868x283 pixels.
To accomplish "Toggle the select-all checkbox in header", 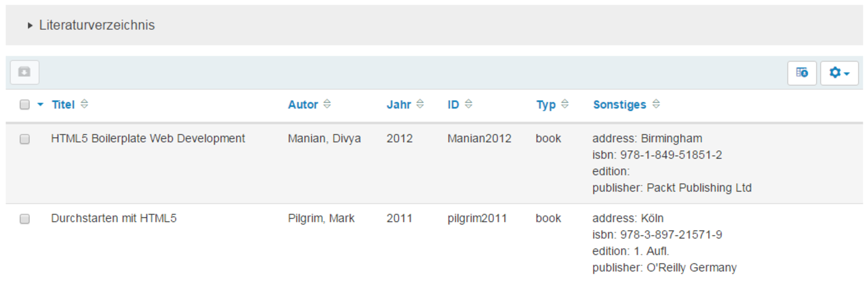I will click(x=25, y=105).
